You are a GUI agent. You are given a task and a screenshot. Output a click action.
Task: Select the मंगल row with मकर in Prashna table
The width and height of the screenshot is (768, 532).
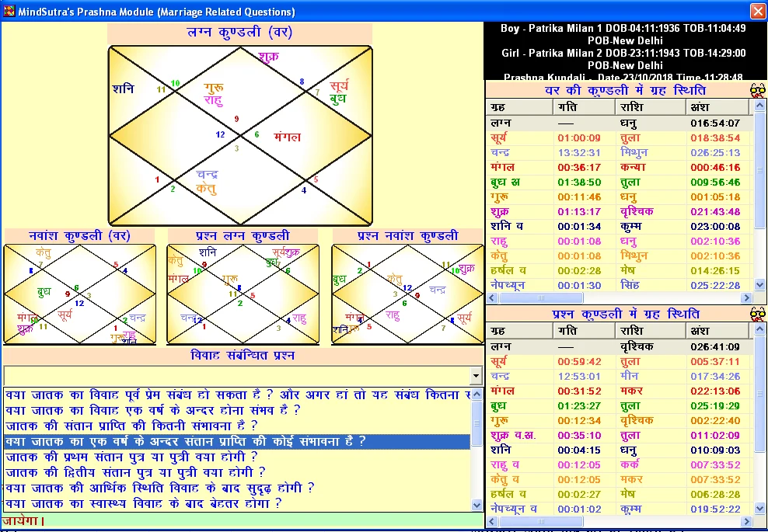click(620, 391)
